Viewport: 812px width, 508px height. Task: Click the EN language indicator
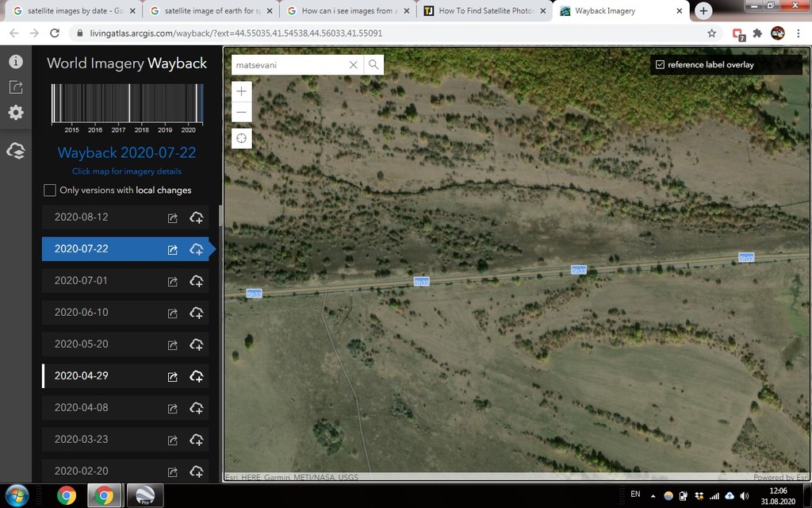coord(635,495)
